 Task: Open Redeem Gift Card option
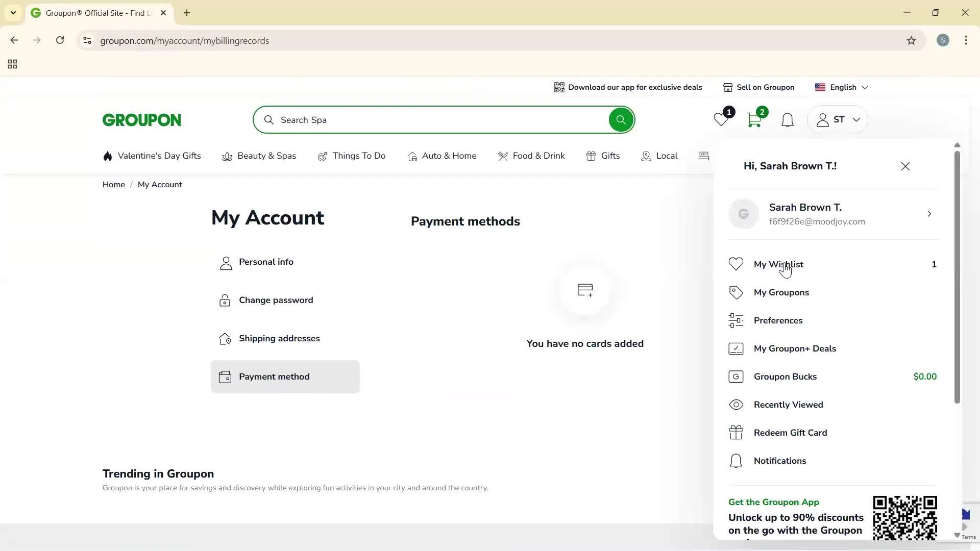[791, 432]
